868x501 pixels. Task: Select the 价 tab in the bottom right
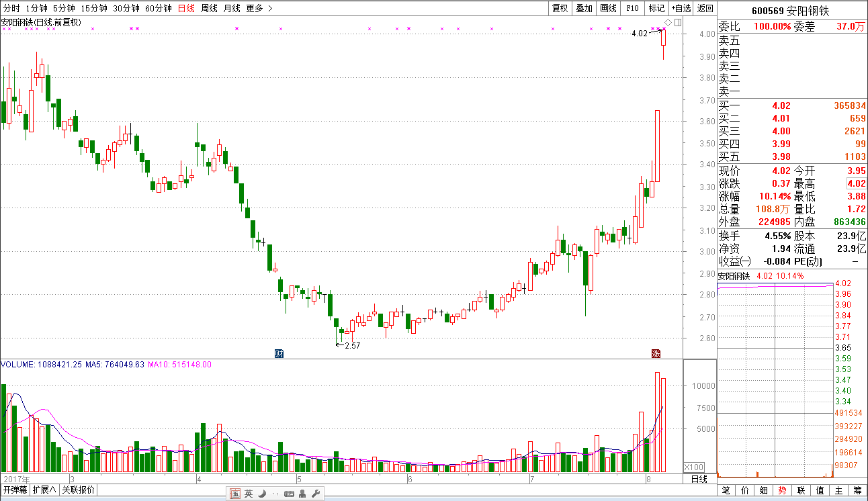[744, 491]
